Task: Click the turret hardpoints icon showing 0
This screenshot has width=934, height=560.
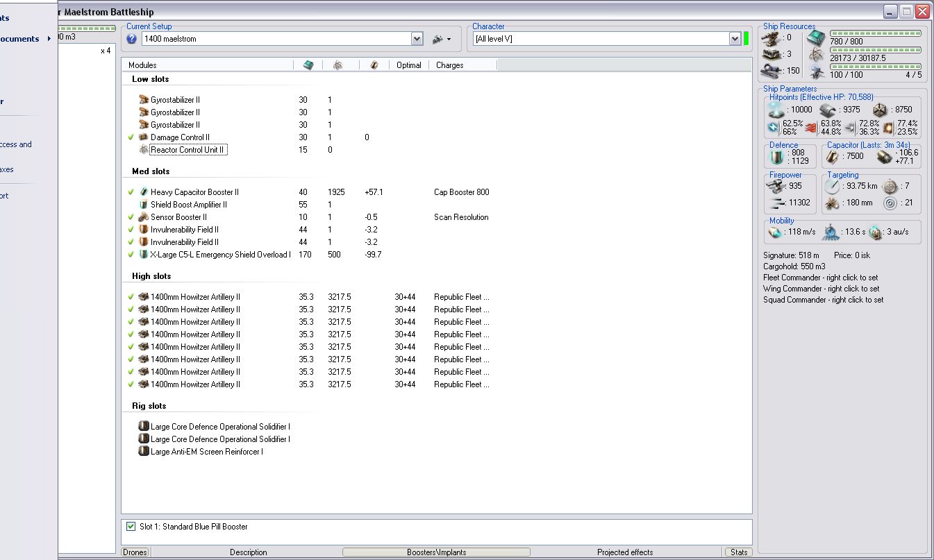Action: click(x=770, y=38)
